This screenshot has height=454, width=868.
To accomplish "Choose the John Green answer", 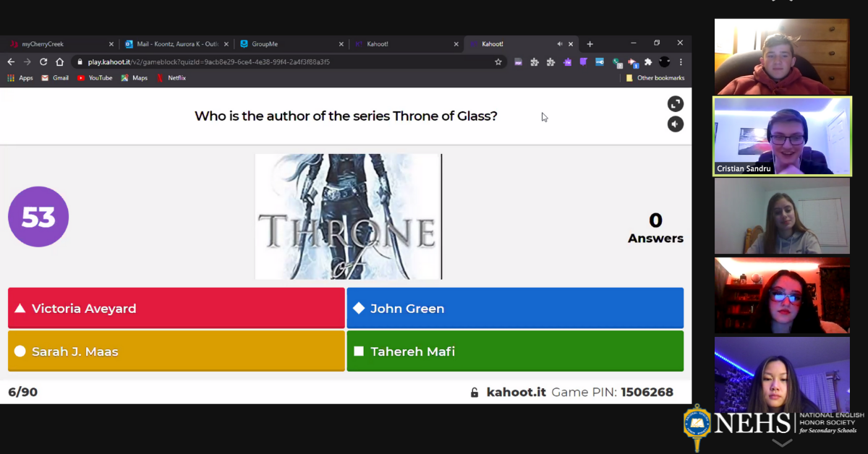I will 514,308.
